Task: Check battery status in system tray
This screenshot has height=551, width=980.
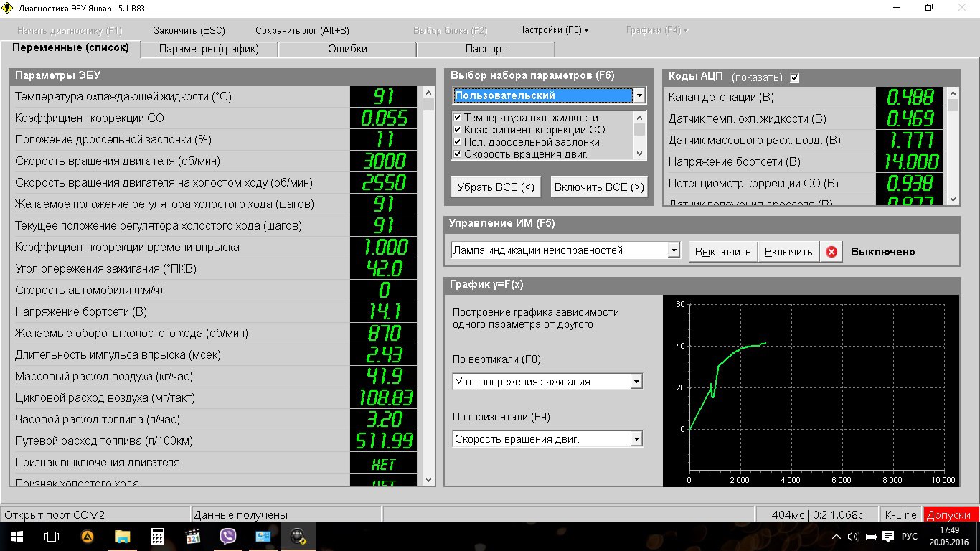Action: [871, 537]
